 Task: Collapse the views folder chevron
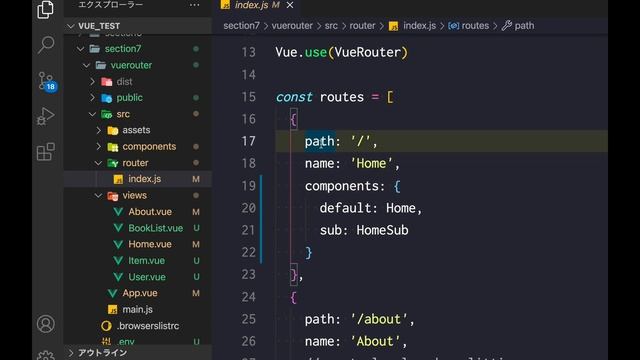99,196
